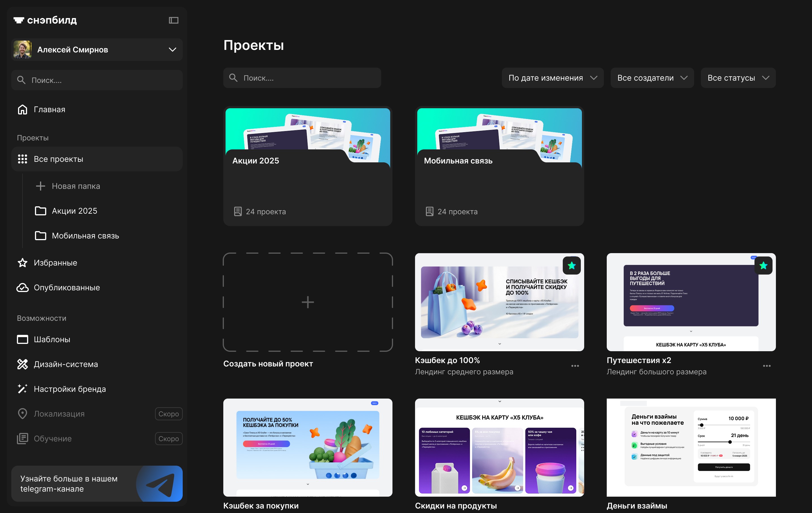
Task: Unstar the Путешествия x2 project
Action: tap(763, 266)
